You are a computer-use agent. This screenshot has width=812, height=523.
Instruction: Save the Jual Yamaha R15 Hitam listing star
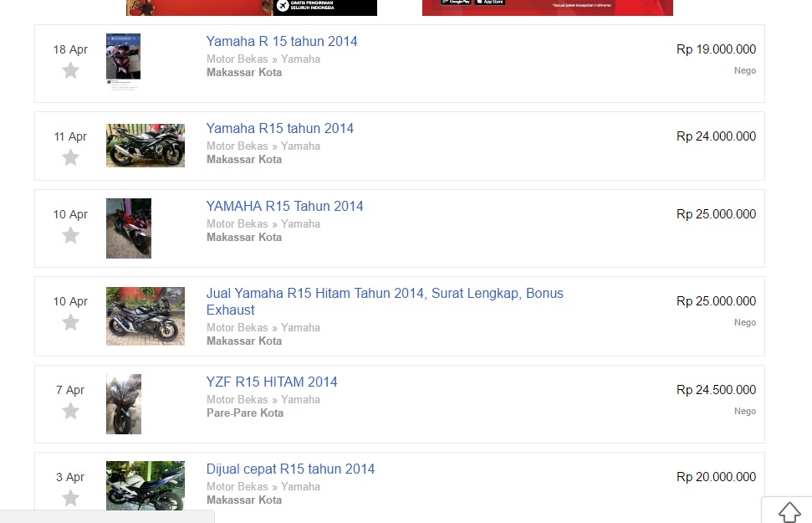(71, 322)
